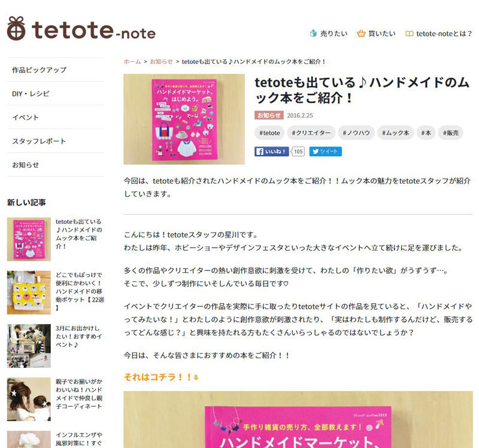Click the Facebook like count 105
This screenshot has height=448, width=479.
(298, 151)
